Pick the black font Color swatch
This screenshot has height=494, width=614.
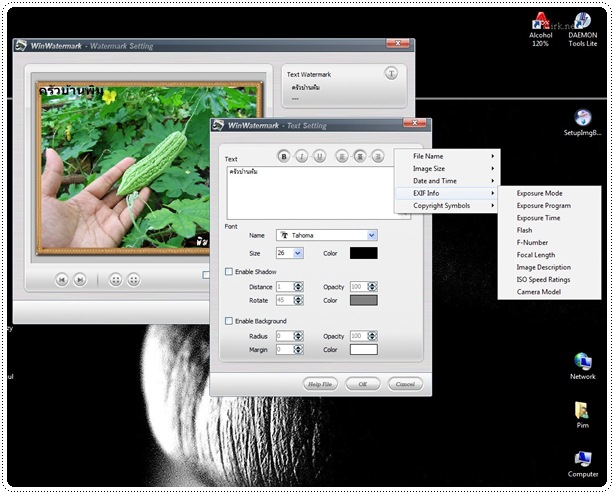364,253
